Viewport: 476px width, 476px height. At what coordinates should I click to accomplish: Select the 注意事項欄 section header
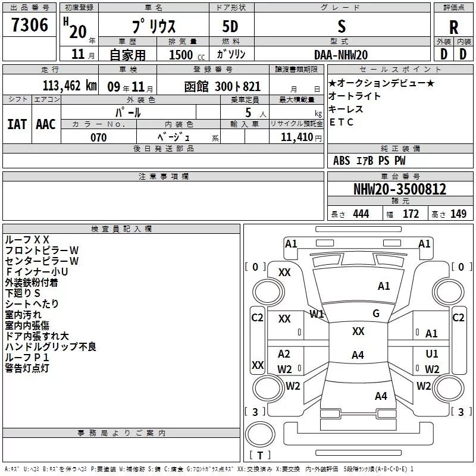point(163,176)
